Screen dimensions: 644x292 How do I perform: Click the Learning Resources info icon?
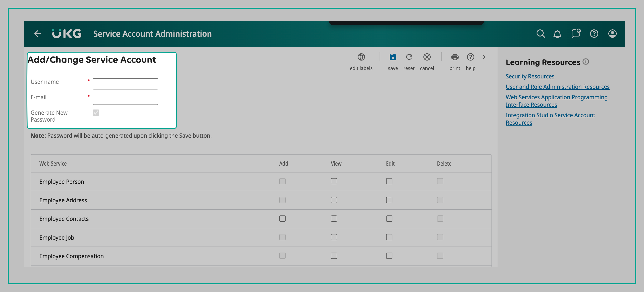click(586, 62)
